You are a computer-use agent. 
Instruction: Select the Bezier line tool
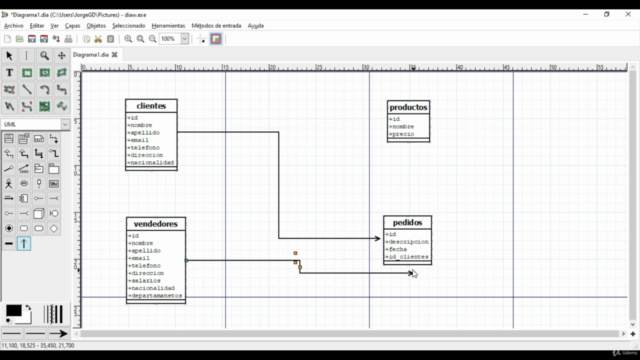(27, 107)
